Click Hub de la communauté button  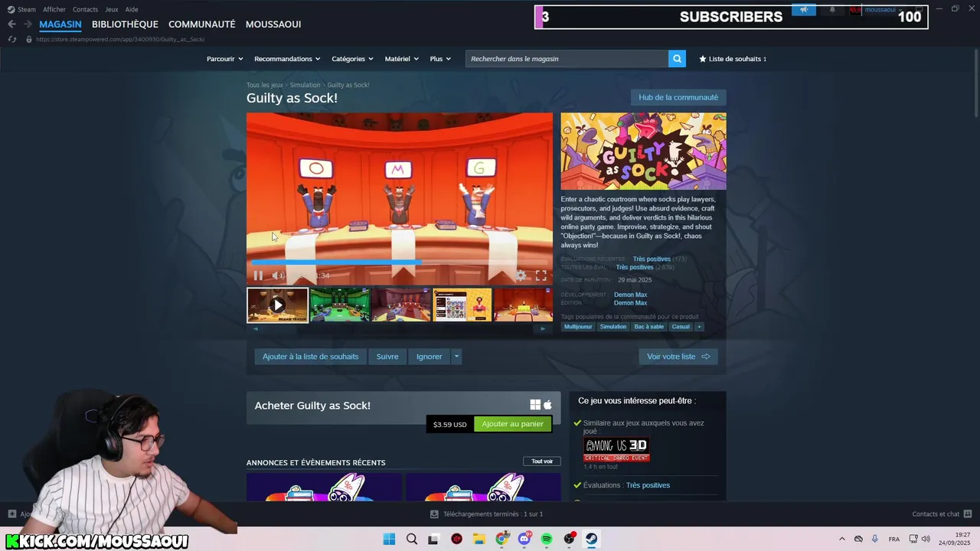pyautogui.click(x=678, y=97)
